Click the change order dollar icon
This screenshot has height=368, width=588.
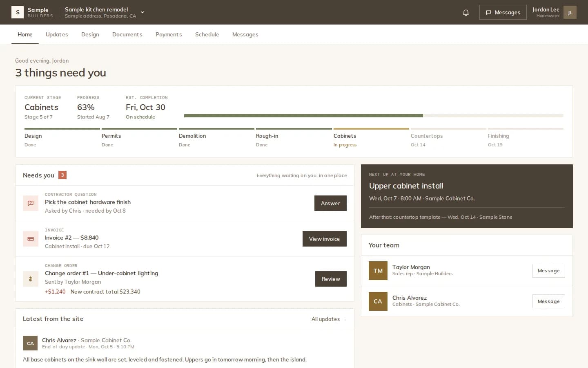pos(31,279)
